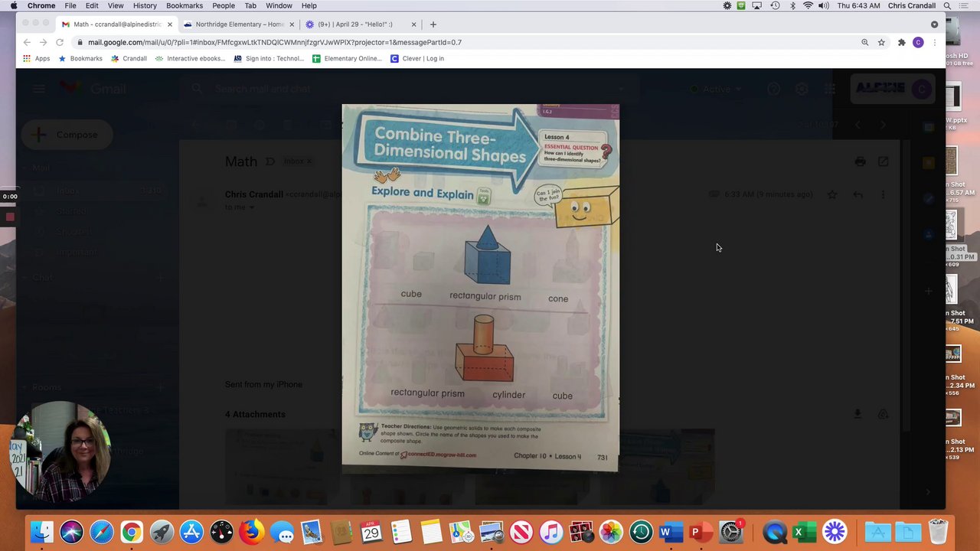
Task: Open the Elementary Online bookmark
Action: tap(347, 58)
